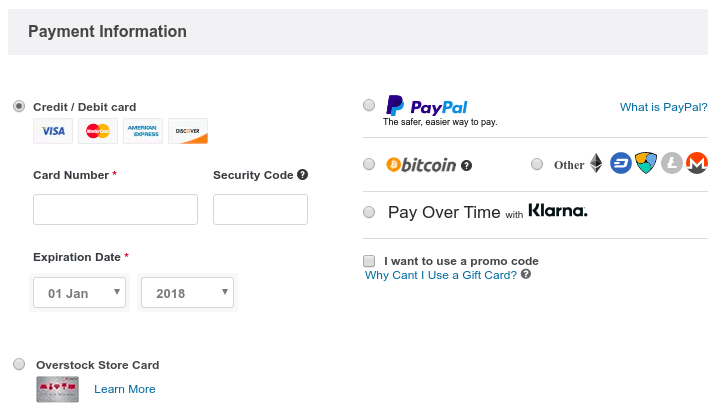
Task: Select the Credit / Debit card option
Action: (x=19, y=106)
